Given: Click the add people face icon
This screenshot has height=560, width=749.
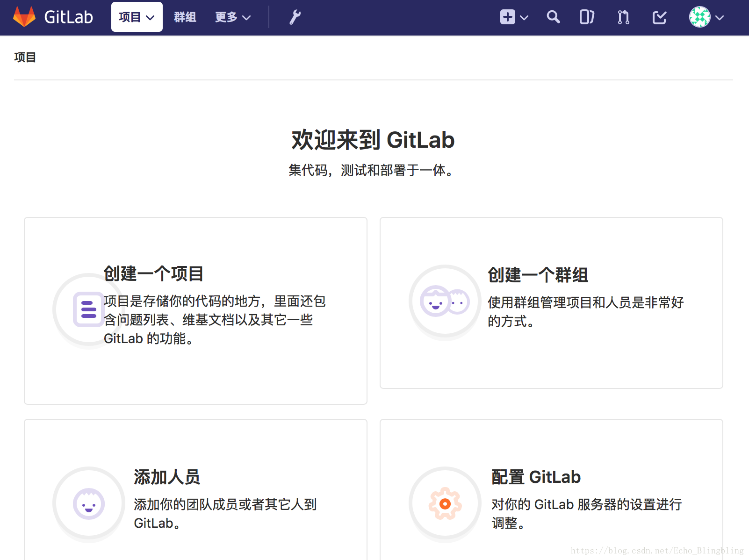Looking at the screenshot, I should point(89,503).
